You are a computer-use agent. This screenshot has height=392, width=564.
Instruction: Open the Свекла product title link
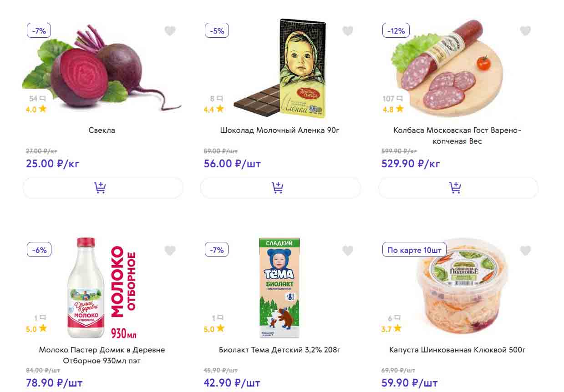click(102, 131)
